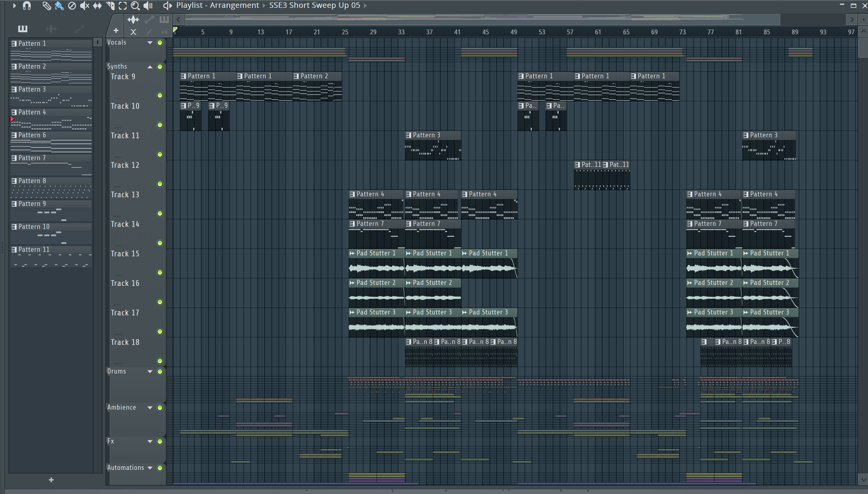Mute the Drums track group
868x494 pixels.
(160, 371)
